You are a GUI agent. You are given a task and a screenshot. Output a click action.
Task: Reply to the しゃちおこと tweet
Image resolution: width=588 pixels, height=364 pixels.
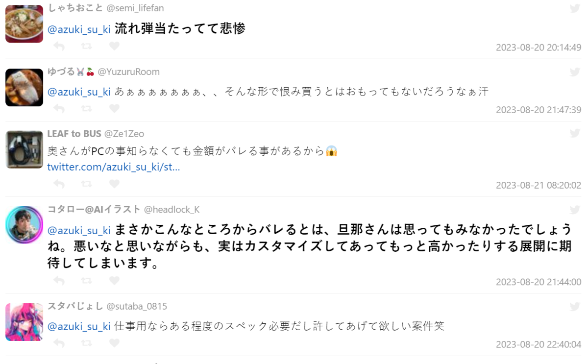click(59, 46)
